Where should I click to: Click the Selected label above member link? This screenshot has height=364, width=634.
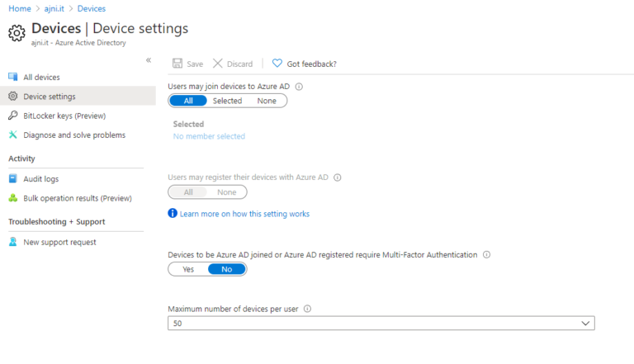188,124
